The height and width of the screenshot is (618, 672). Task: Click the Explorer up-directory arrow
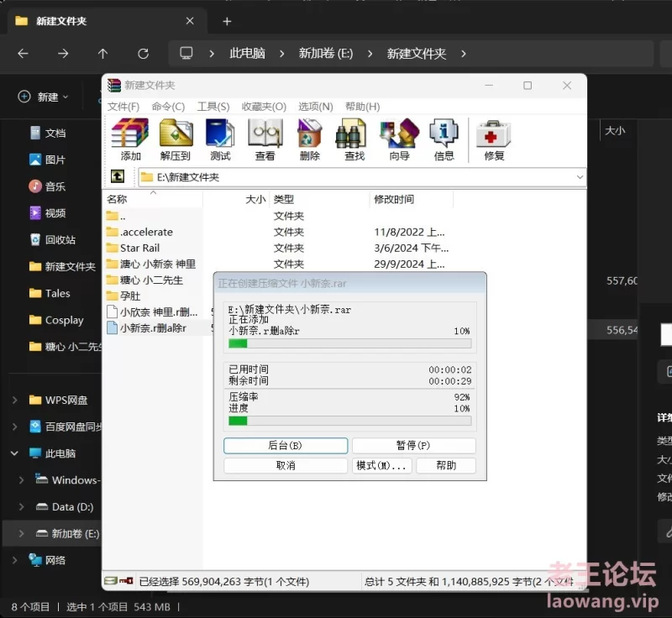click(x=102, y=54)
